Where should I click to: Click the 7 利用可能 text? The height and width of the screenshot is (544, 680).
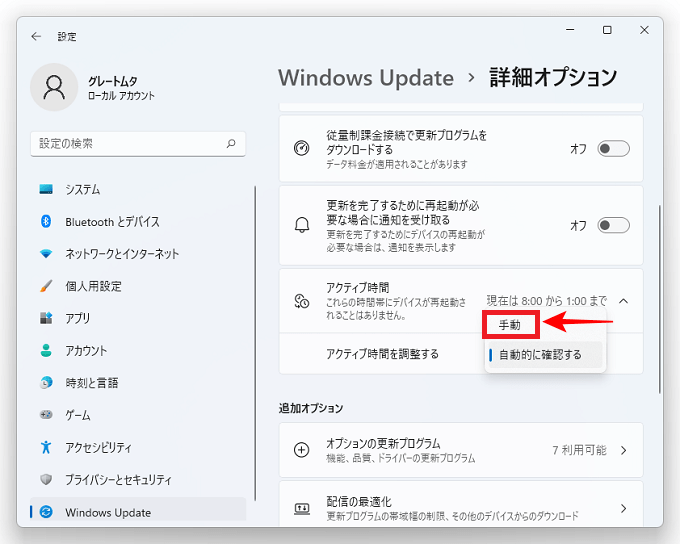(579, 450)
